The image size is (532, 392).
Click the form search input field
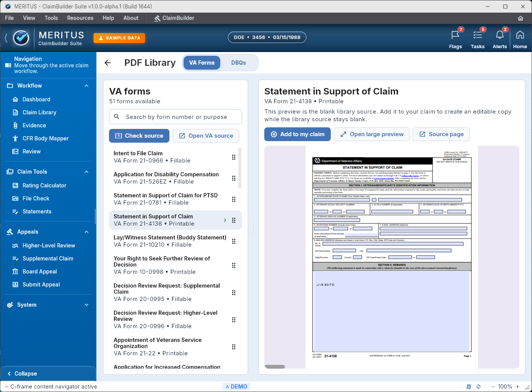(x=175, y=117)
